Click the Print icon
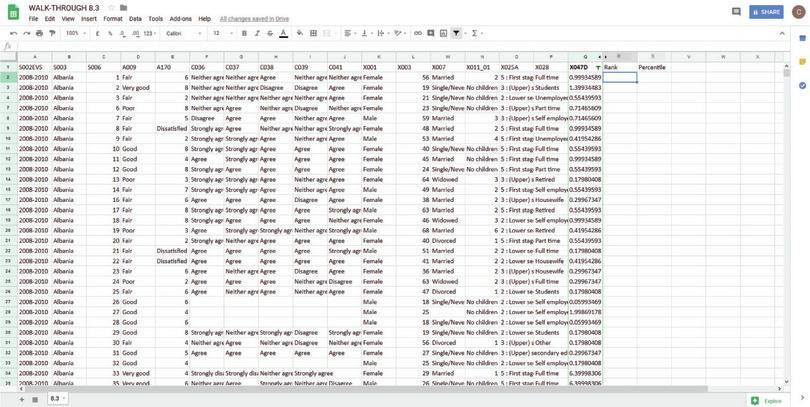 (x=39, y=33)
